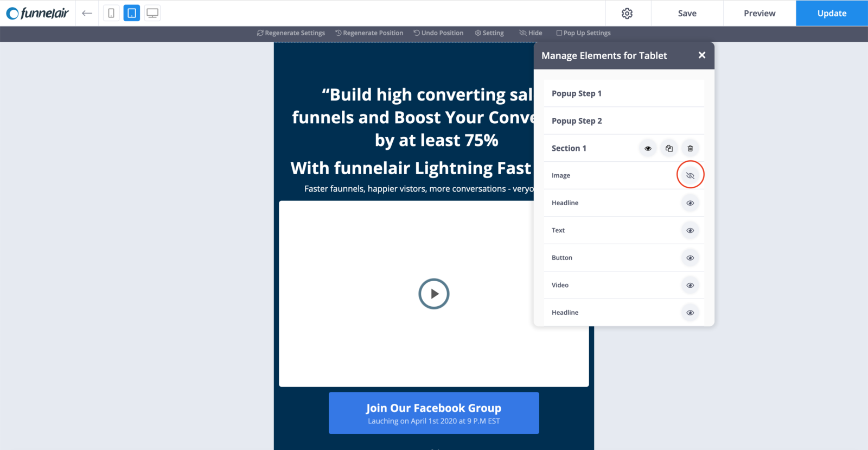Go back with the left arrow
Viewport: 868px width, 450px height.
[x=87, y=13]
